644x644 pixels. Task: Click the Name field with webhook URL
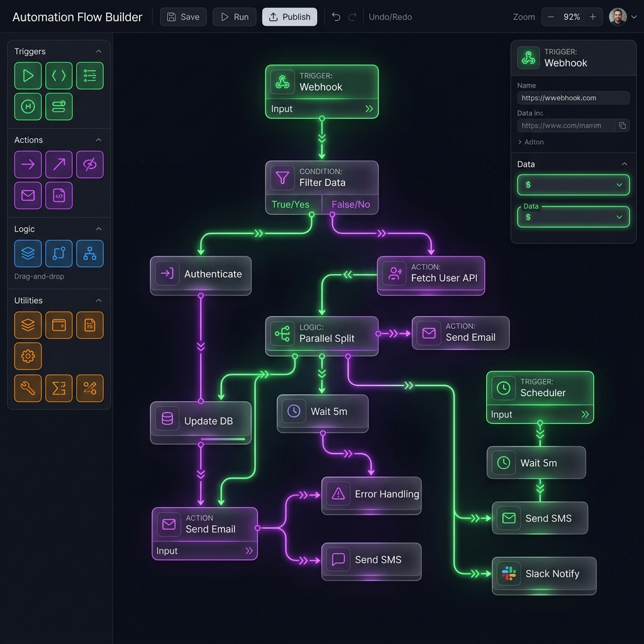click(574, 97)
